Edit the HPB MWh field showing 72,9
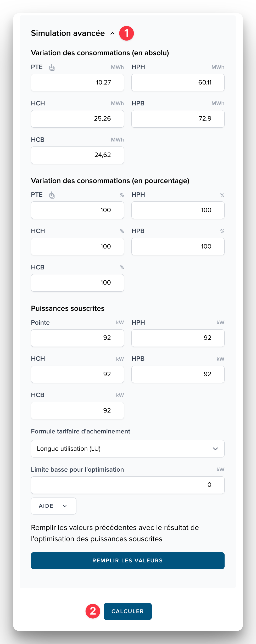Image resolution: width=256 pixels, height=644 pixels. (178, 119)
